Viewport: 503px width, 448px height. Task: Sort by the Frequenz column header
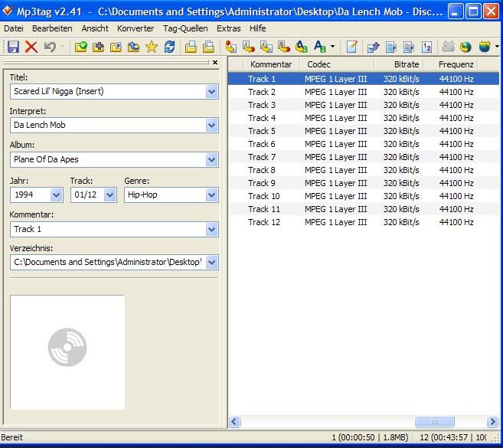451,64
